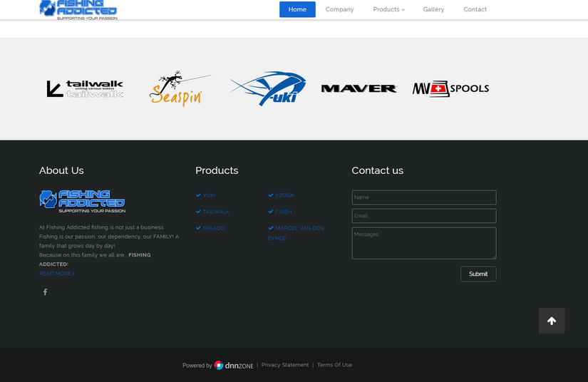
Task: Open the Privacy Statement link
Action: pos(285,365)
